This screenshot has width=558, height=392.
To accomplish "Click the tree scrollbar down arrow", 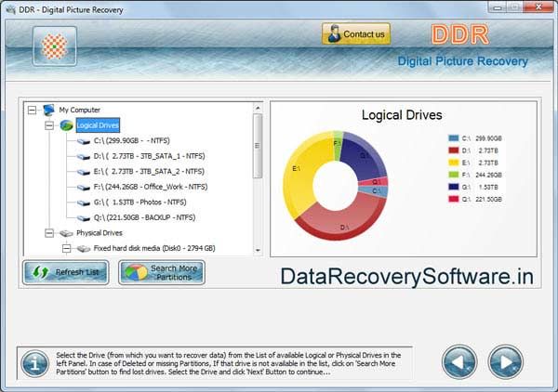I will pos(258,250).
